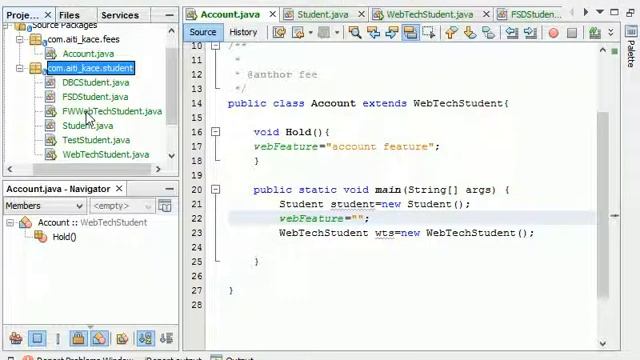
Task: Toggle Rectangular Selection mode
Action: (429, 32)
